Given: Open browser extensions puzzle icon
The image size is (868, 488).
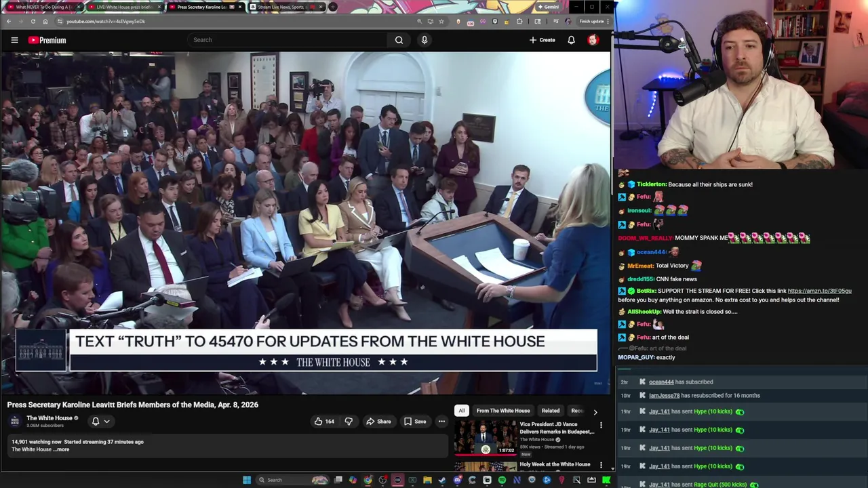Looking at the screenshot, I should pyautogui.click(x=519, y=21).
